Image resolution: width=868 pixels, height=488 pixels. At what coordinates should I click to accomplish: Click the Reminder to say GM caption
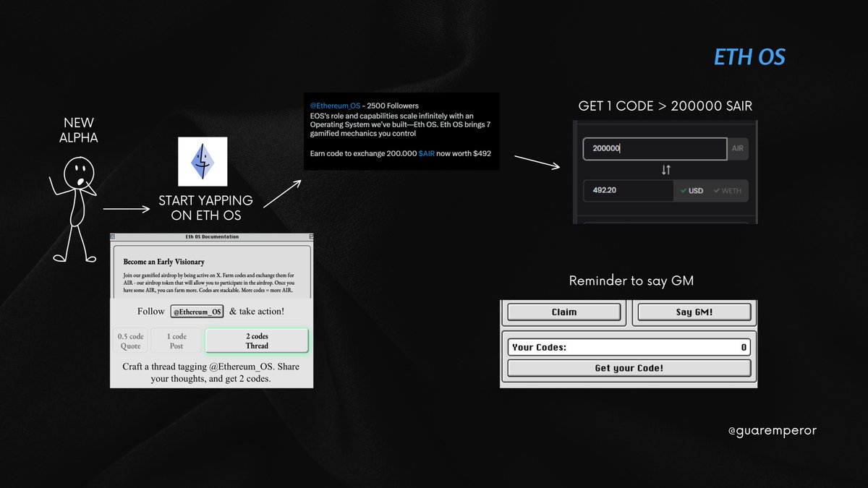pyautogui.click(x=631, y=281)
